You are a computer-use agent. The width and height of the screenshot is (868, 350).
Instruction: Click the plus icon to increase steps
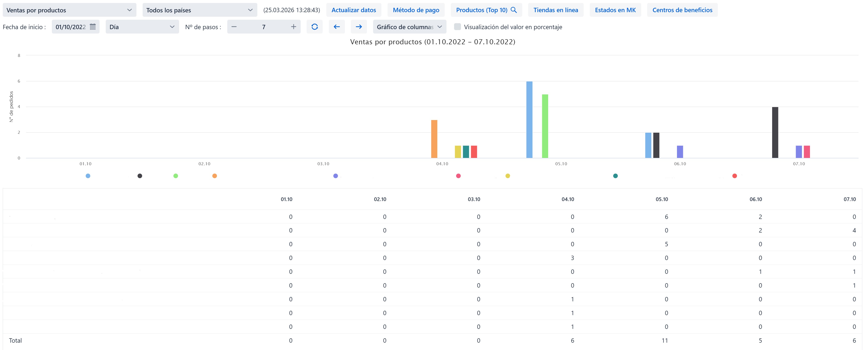[x=294, y=27]
